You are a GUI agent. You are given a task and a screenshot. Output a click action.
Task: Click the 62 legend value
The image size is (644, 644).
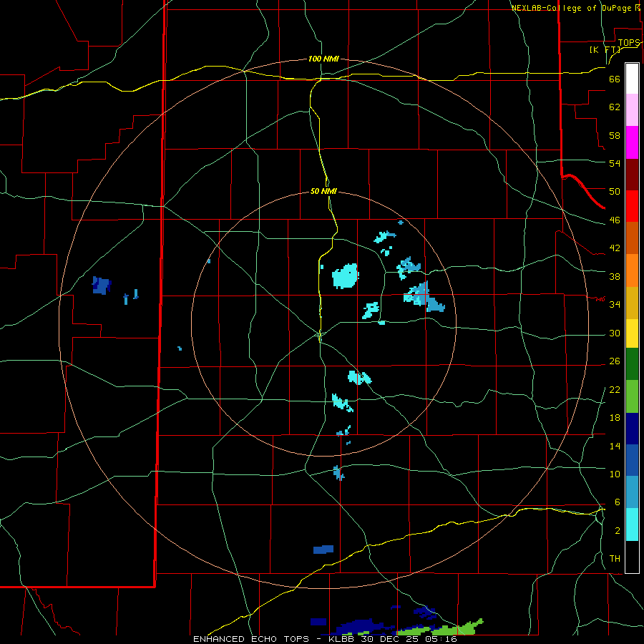(x=615, y=107)
